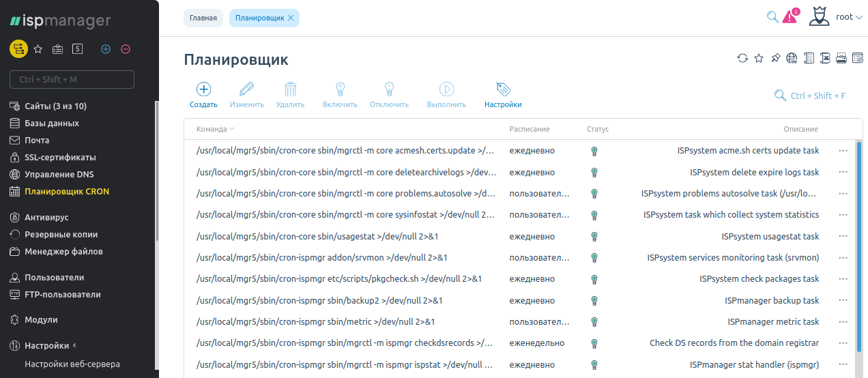
Task: Open the root user dropdown
Action: (x=848, y=17)
